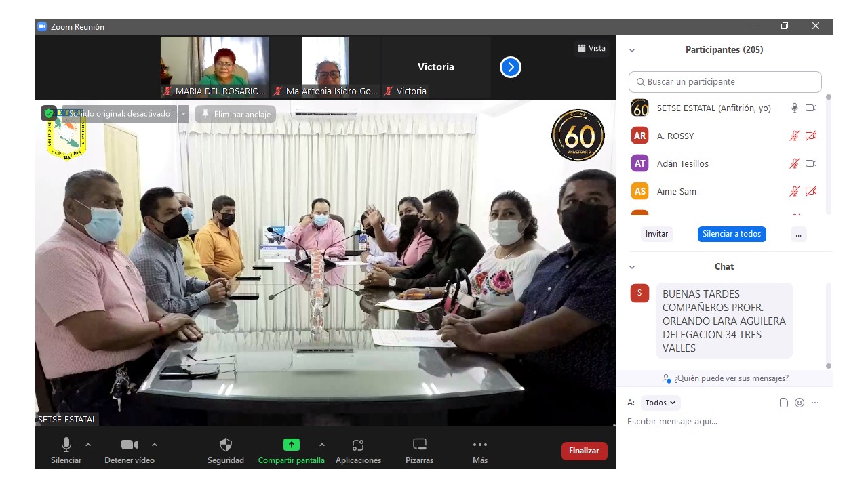
Task: Select MARIA DEL ROSARIO video thumbnail
Action: pyautogui.click(x=215, y=67)
